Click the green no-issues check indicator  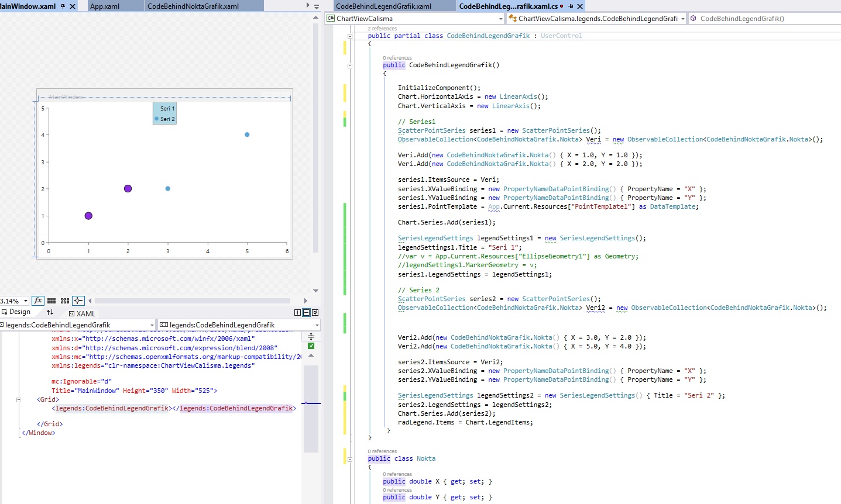pyautogui.click(x=311, y=346)
